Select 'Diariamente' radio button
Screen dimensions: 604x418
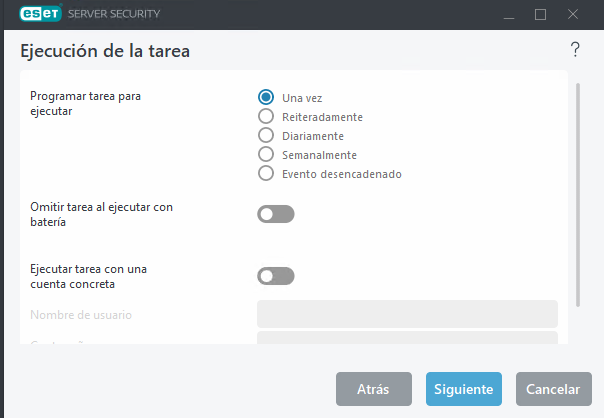click(266, 135)
